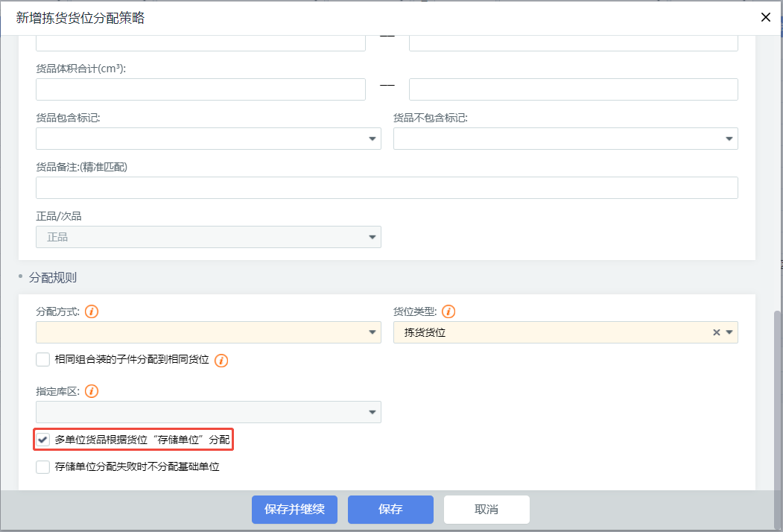Image resolution: width=783 pixels, height=532 pixels.
Task: Open the 分配方式 dropdown
Action: coord(209,332)
